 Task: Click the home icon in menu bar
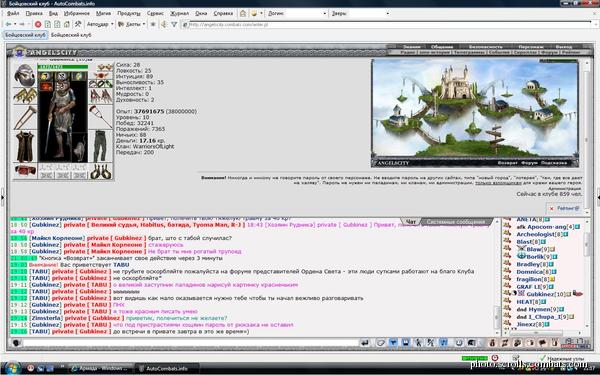(243, 13)
